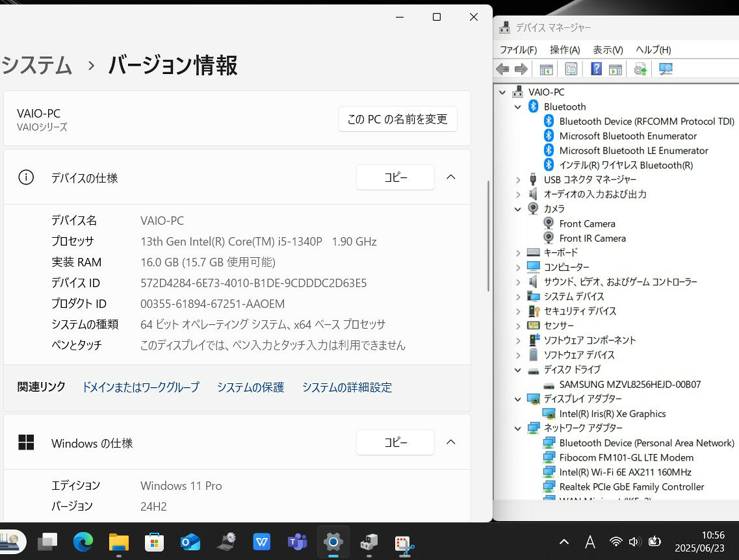Click the Settings window vertical scrollbar
Screen dimensions: 739x560
[x=488, y=236]
